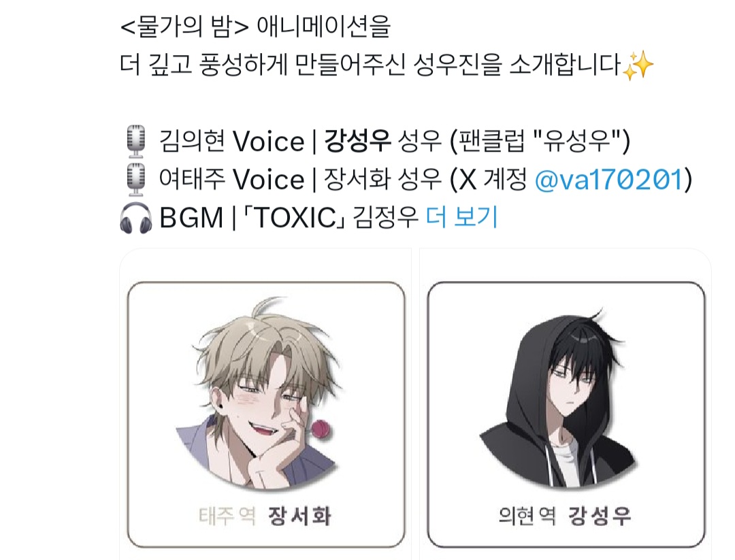Expand the post with 더 보기
Image resolution: width=735 pixels, height=560 pixels.
[x=461, y=217]
